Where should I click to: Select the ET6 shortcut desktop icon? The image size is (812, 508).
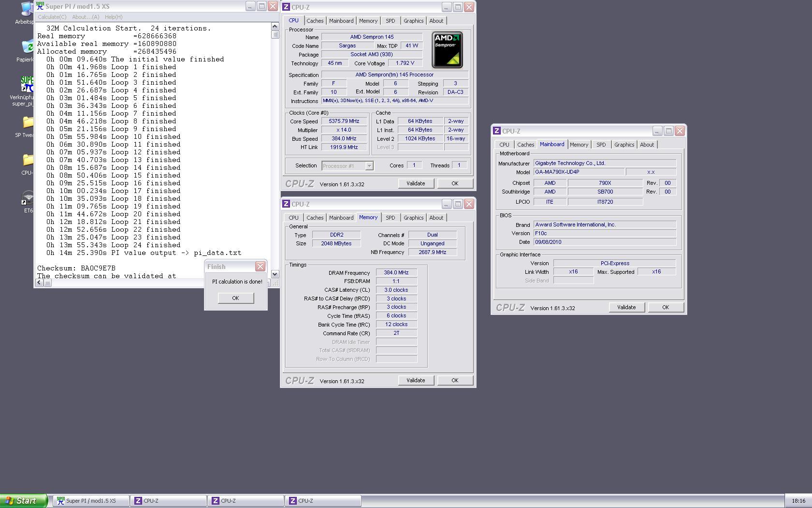pyautogui.click(x=28, y=202)
